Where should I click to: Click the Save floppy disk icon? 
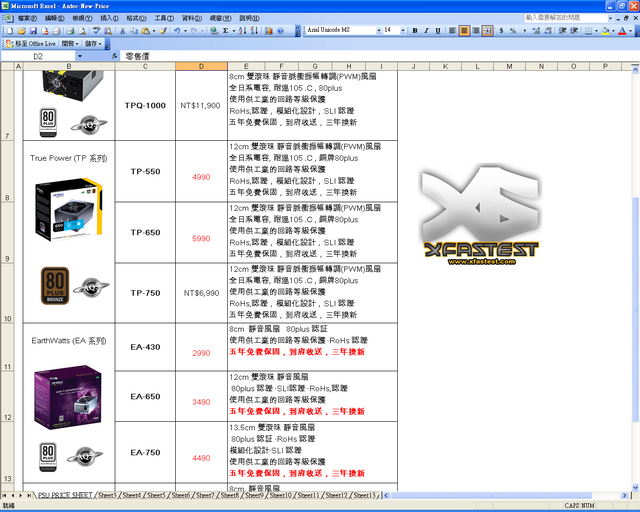click(33, 31)
